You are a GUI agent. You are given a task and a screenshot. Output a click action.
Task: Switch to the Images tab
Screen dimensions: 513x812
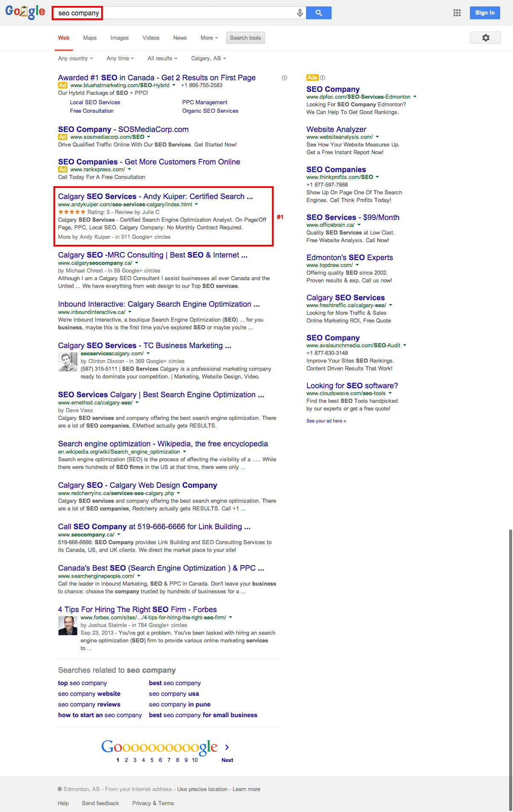pyautogui.click(x=120, y=38)
